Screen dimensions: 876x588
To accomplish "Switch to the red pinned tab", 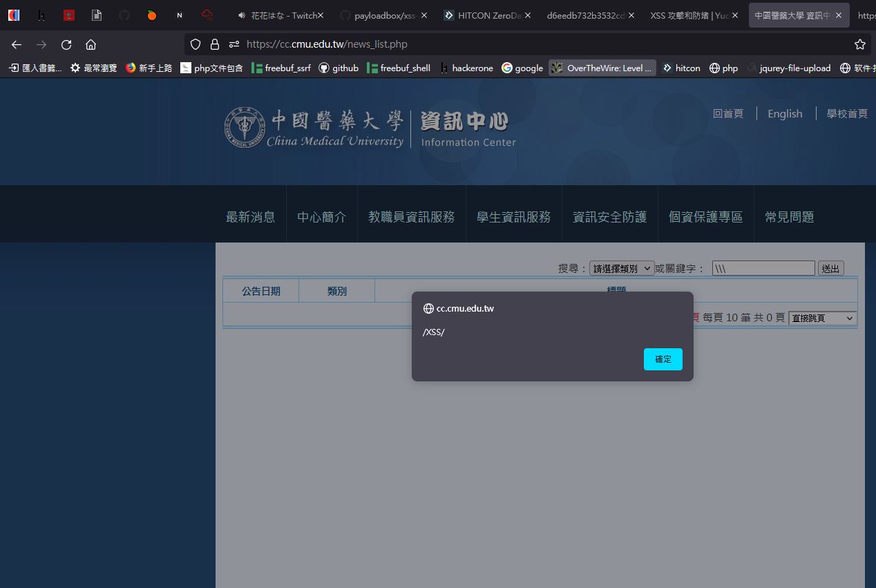I will tap(69, 15).
